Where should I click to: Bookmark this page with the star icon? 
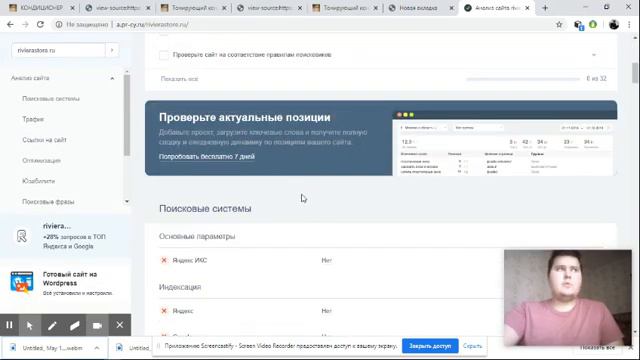559,24
